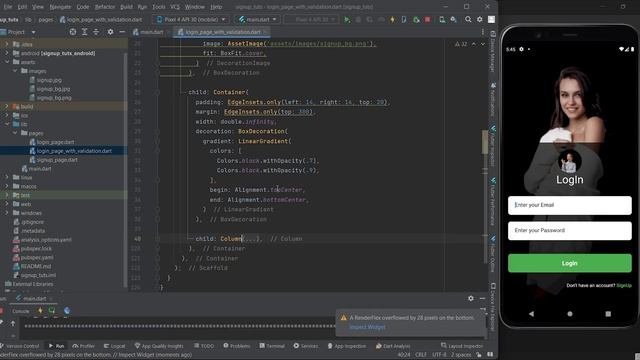Collapse the images folder in project tree
Image resolution: width=640 pixels, height=360 pixels.
[15, 71]
